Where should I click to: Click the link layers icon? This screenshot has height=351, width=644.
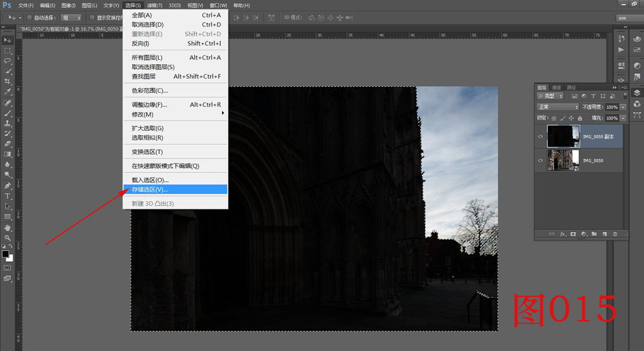click(x=552, y=234)
